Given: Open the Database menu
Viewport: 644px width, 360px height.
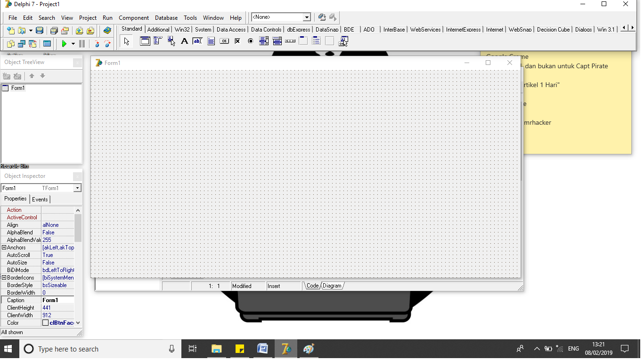Looking at the screenshot, I should 166,18.
